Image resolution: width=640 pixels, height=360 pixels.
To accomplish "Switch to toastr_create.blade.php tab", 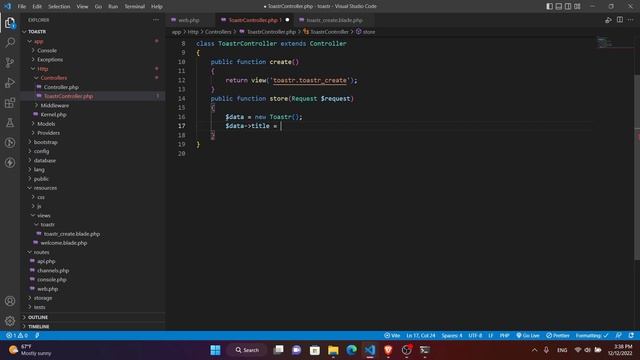I will point(334,20).
